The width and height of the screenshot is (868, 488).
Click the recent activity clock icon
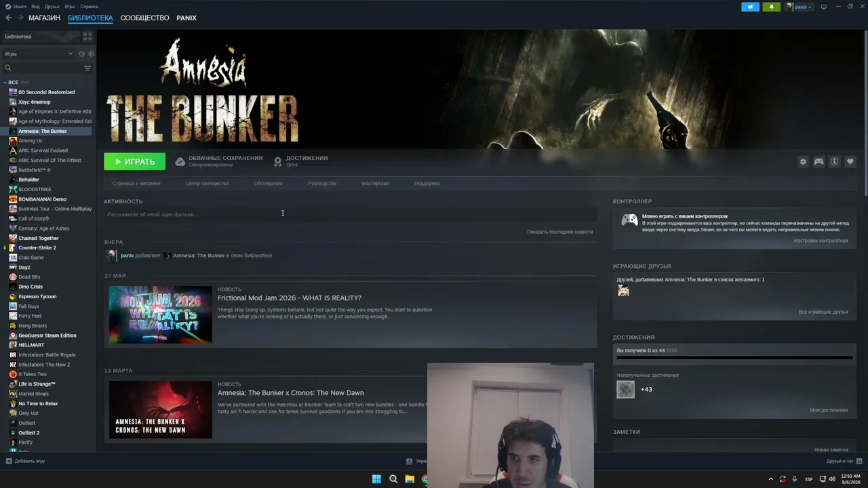click(x=81, y=54)
